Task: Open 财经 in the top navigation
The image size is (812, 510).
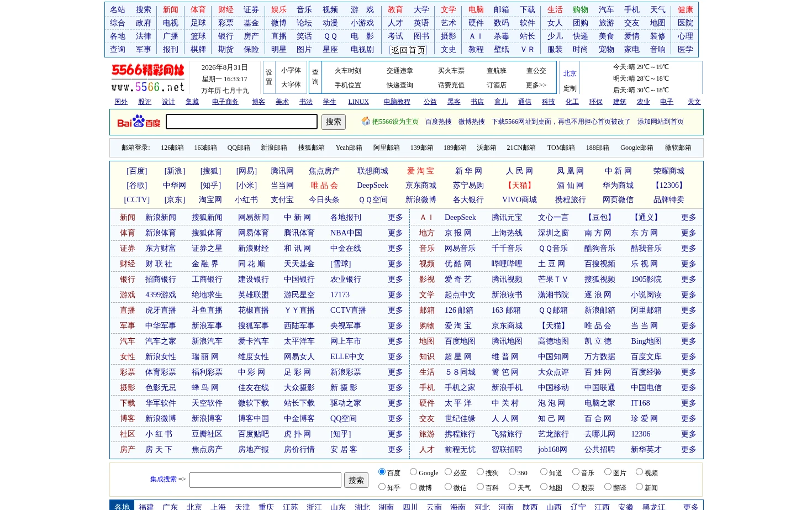Action: 226,10
